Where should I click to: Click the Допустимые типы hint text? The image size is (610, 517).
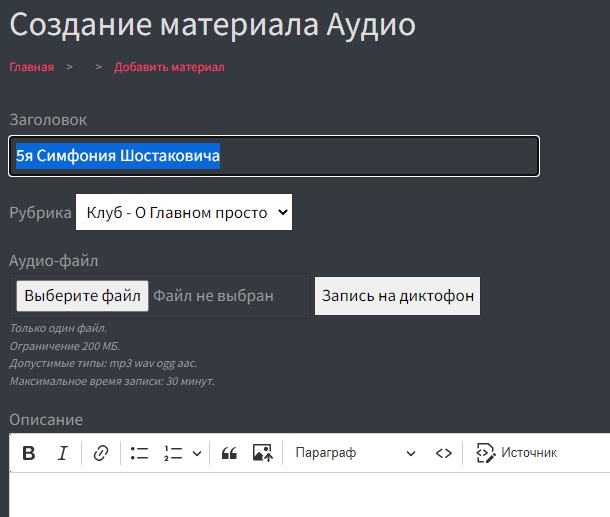pos(103,363)
